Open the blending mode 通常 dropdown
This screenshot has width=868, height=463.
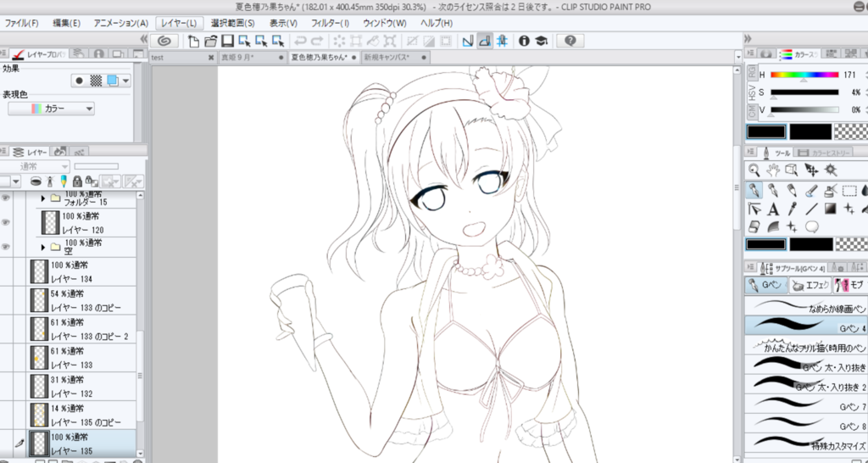point(35,166)
